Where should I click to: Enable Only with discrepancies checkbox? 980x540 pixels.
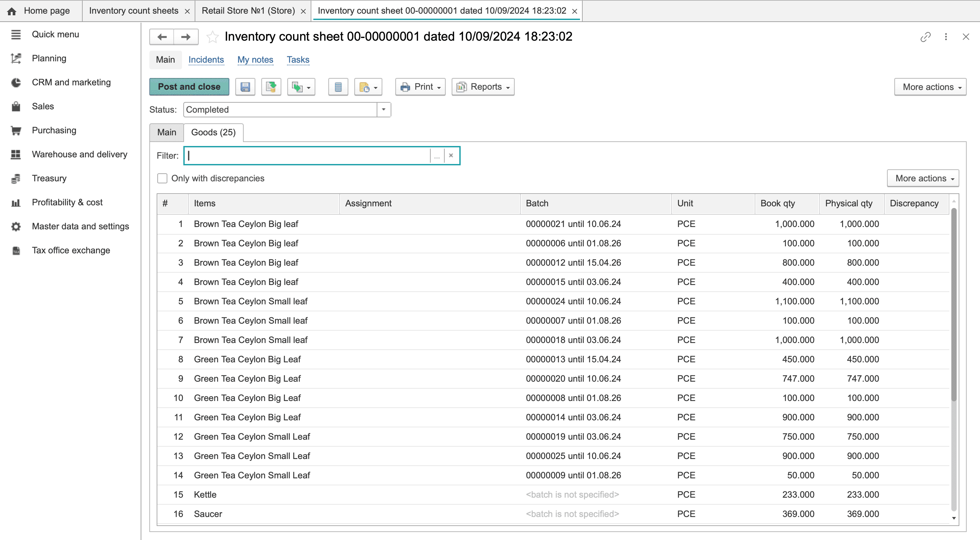click(162, 178)
